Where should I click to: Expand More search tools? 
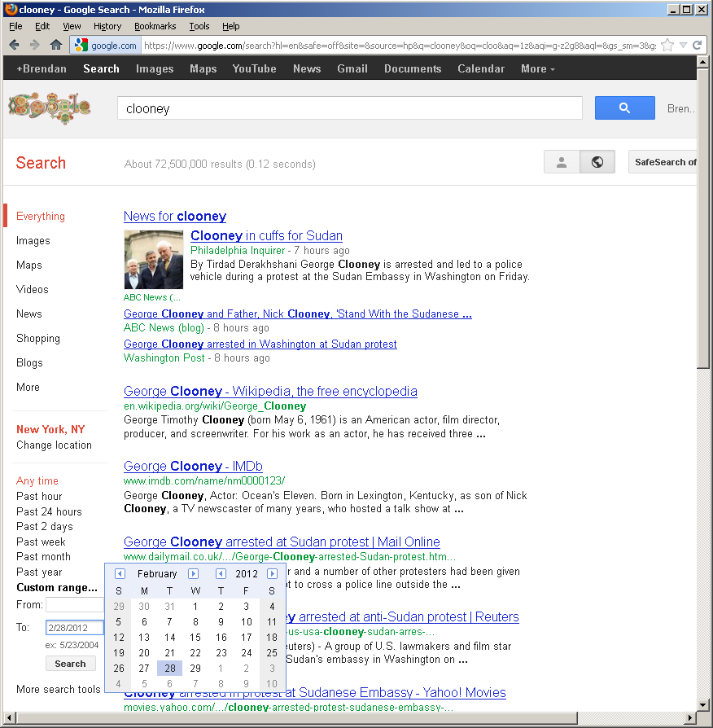58,689
